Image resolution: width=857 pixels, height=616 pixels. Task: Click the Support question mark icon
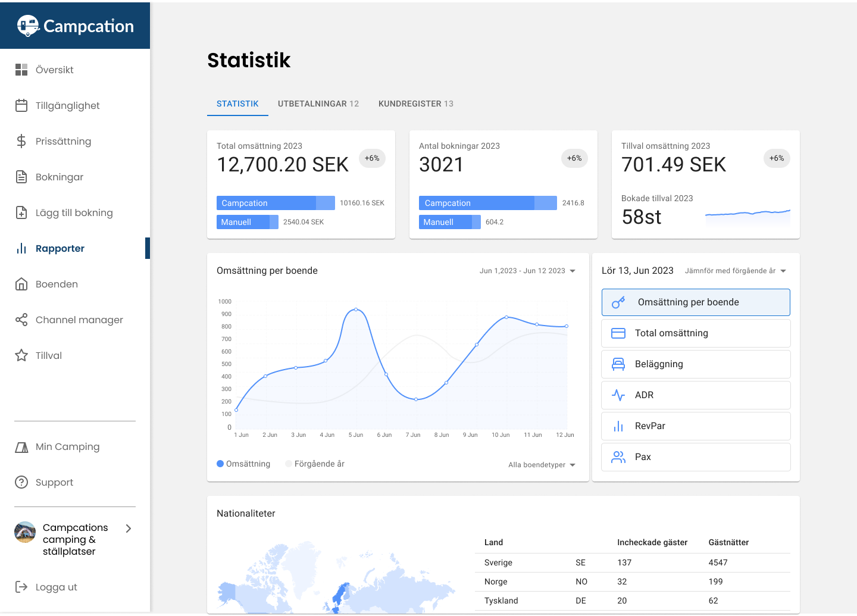pos(21,482)
